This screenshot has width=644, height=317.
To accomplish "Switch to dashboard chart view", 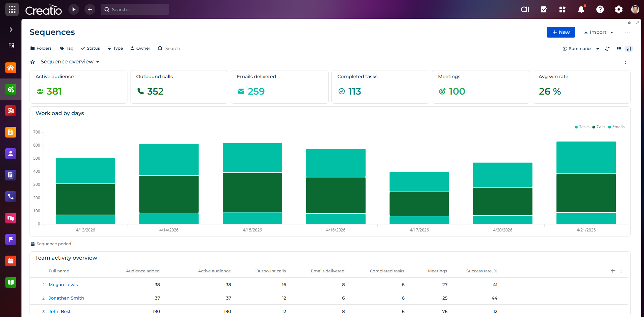I will 629,49.
